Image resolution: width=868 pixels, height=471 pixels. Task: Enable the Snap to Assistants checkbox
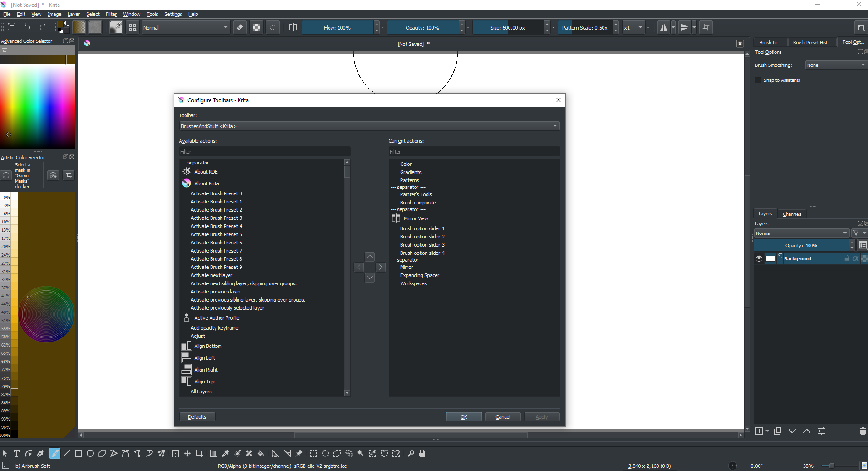coord(758,80)
